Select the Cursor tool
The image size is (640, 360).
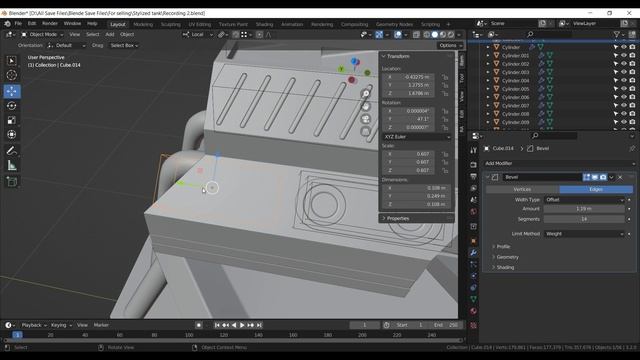pyautogui.click(x=11, y=75)
